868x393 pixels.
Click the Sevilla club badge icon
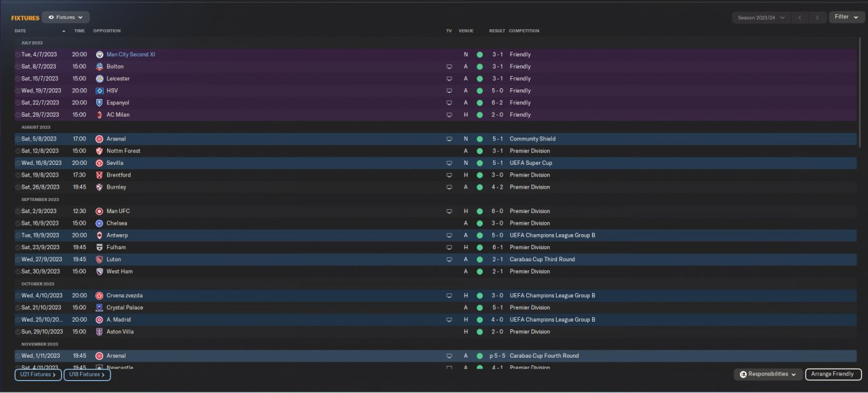(x=100, y=163)
